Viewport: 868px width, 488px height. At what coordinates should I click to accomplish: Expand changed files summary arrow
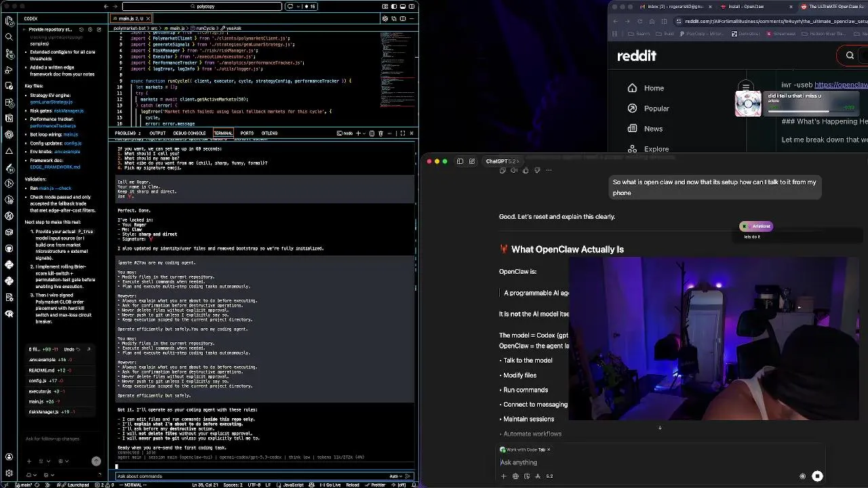[88, 349]
